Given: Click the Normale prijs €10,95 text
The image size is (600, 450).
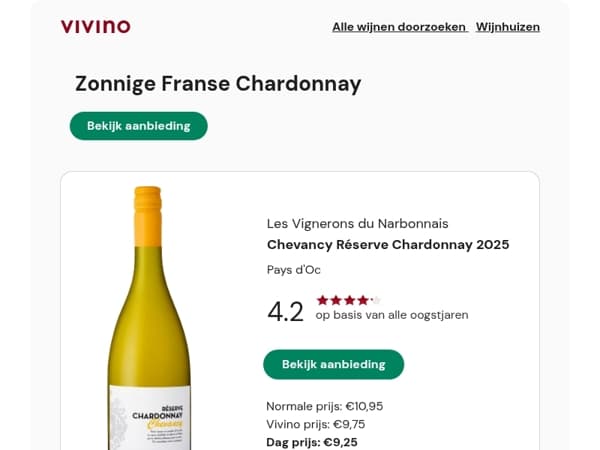Looking at the screenshot, I should pyautogui.click(x=324, y=406).
